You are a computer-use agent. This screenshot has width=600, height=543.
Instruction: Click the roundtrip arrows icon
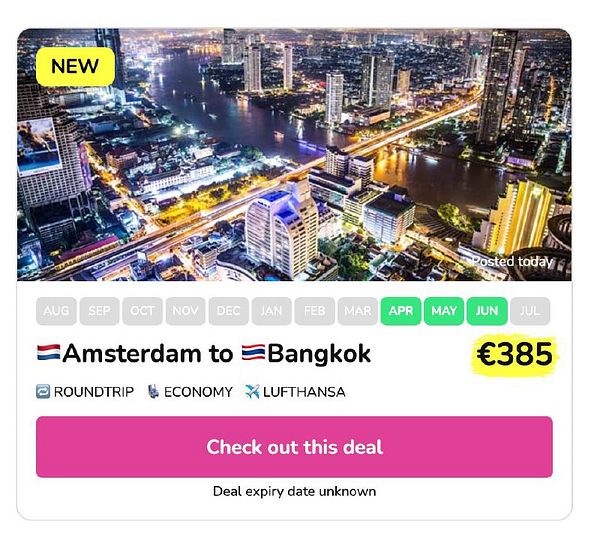pyautogui.click(x=43, y=391)
